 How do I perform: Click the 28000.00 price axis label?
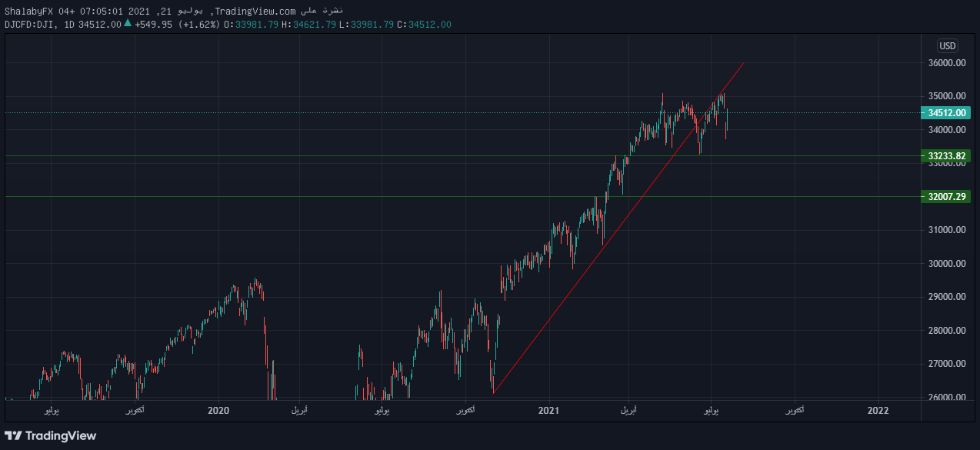(947, 331)
